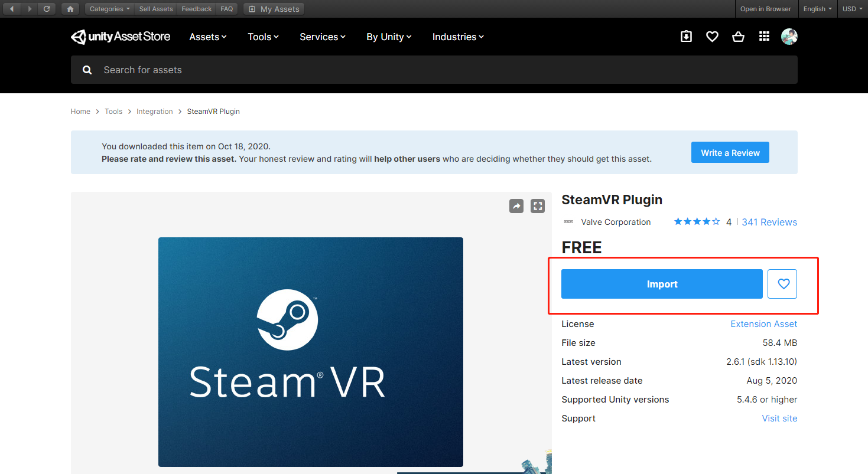This screenshot has height=474, width=868.
Task: Add SteamVR Plugin to favorites
Action: pyautogui.click(x=782, y=284)
